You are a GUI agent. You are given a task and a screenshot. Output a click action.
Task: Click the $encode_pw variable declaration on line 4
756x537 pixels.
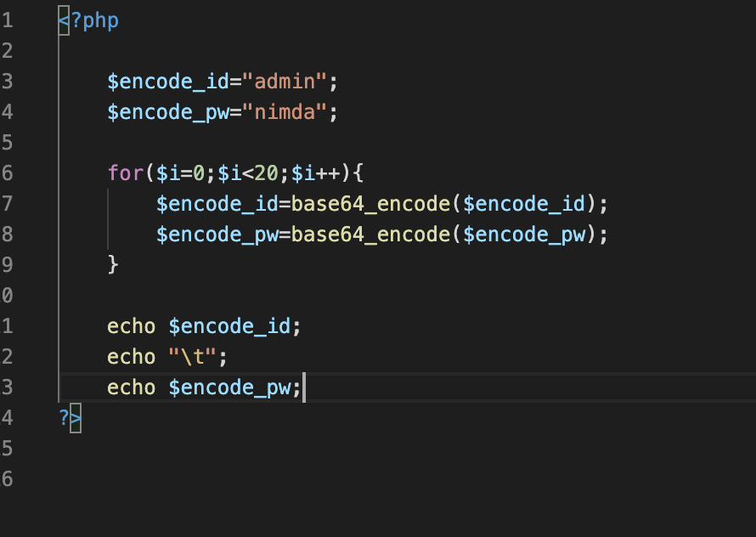click(x=168, y=112)
